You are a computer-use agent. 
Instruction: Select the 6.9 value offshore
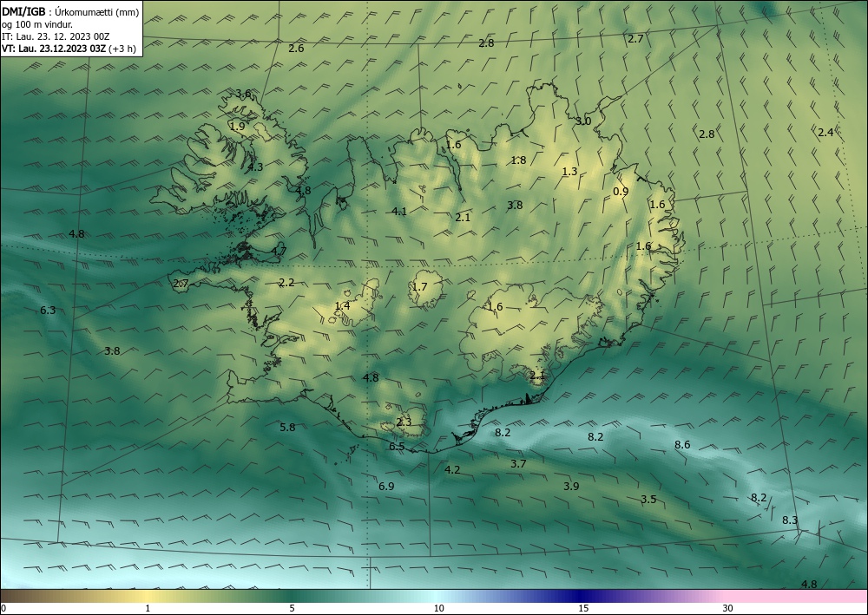(386, 486)
